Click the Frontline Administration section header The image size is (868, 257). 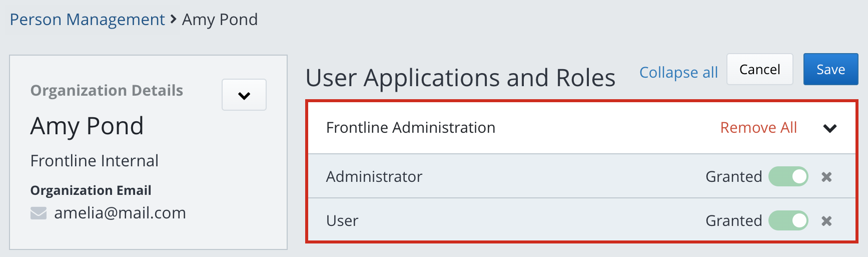point(410,128)
